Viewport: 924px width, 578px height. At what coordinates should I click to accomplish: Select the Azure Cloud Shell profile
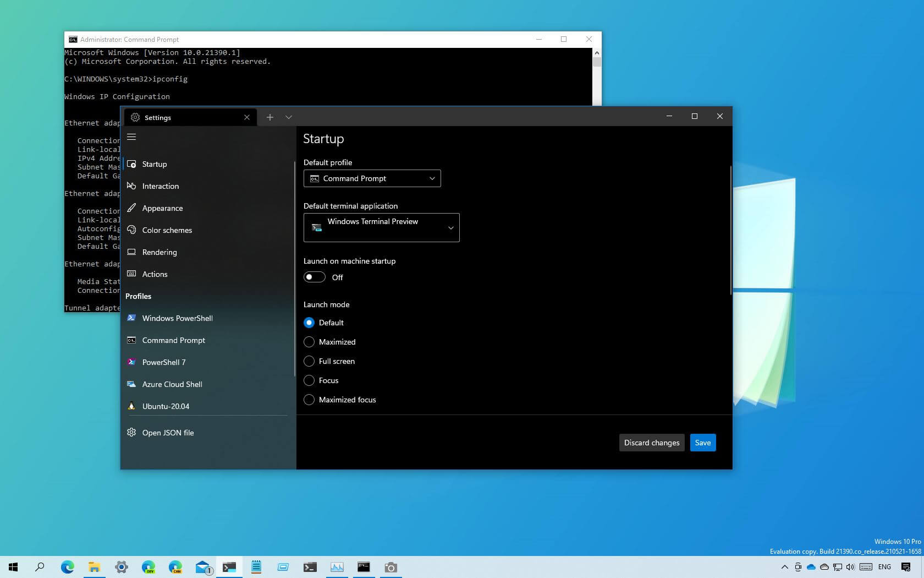click(172, 384)
